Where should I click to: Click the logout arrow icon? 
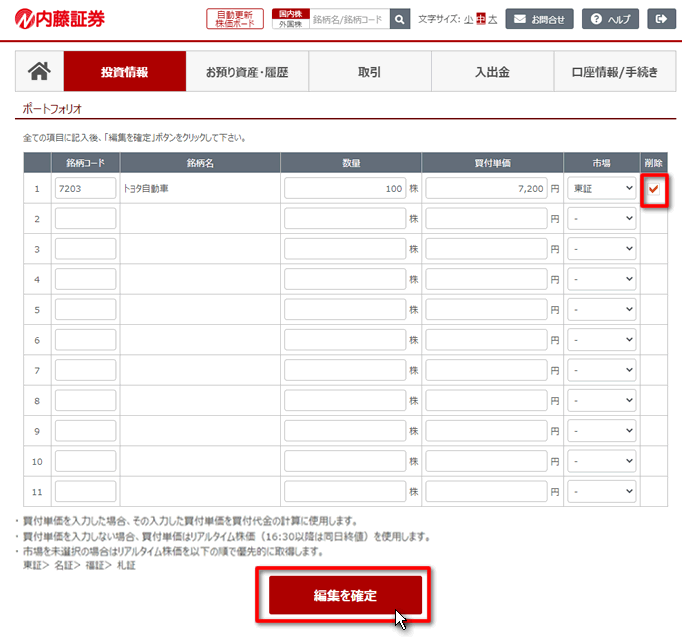tap(661, 19)
